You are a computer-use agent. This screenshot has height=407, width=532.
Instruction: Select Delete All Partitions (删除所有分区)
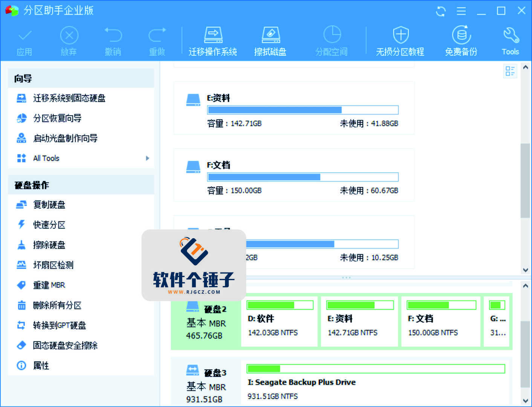[x=81, y=305]
